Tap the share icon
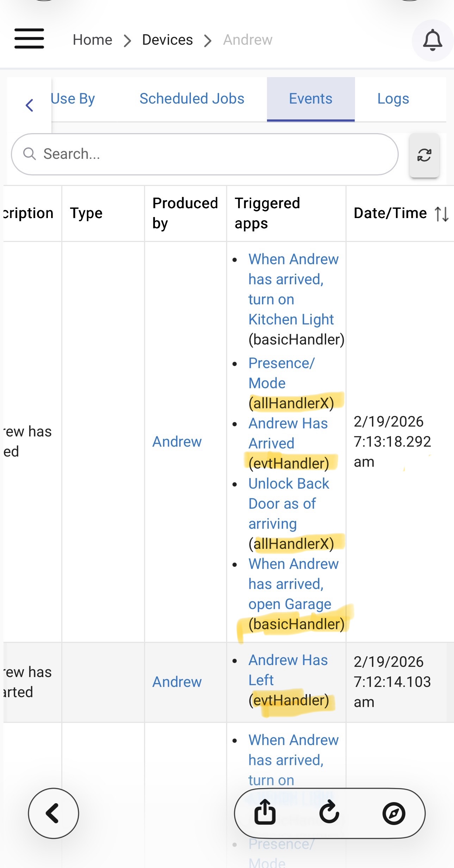Screen dimensions: 454x868 coord(265,812)
